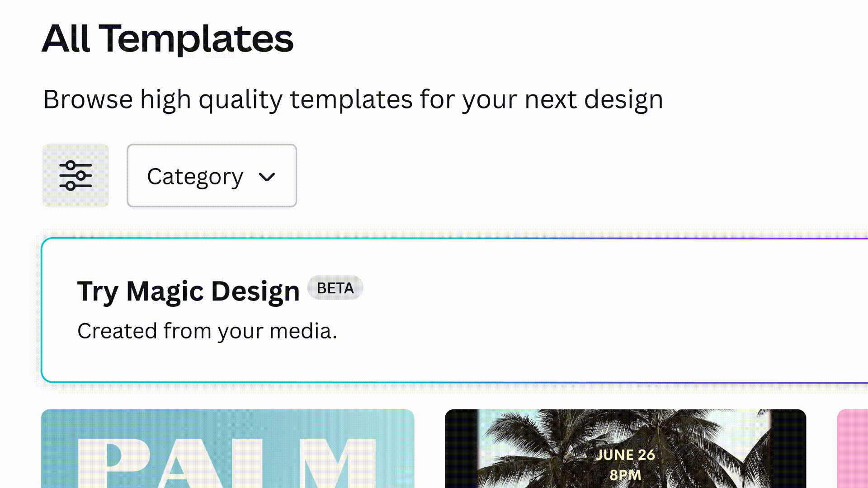Click the Category label text

tap(195, 177)
